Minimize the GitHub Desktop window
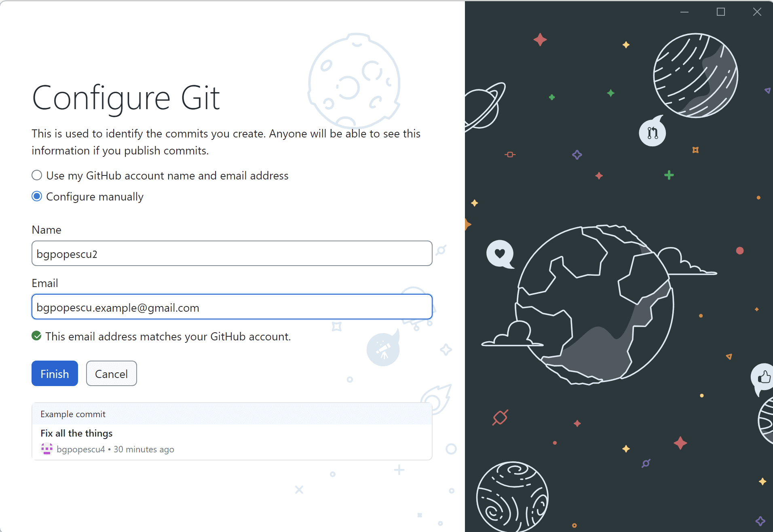This screenshot has width=773, height=532. 684,12
